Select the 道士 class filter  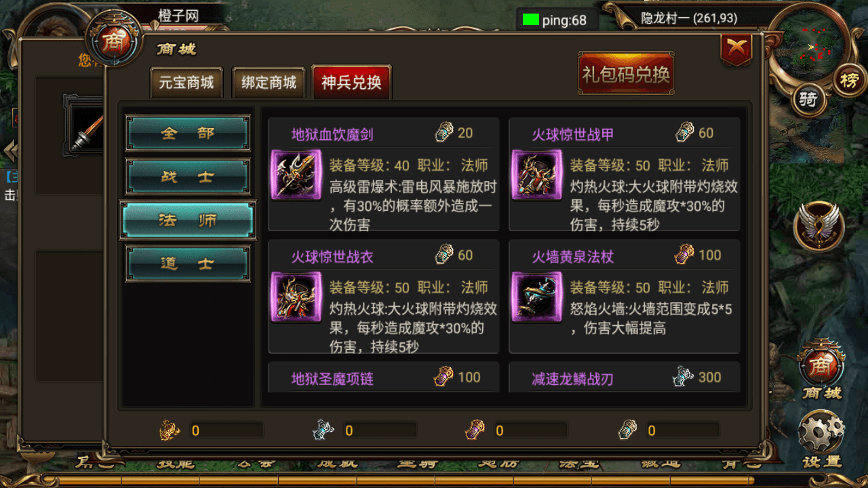pyautogui.click(x=188, y=264)
